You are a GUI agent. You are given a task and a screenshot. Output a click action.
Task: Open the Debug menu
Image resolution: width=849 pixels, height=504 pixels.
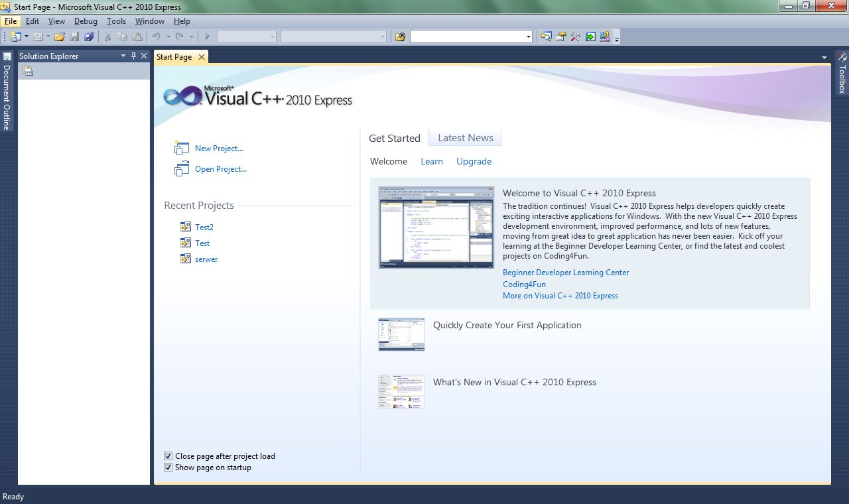[x=86, y=21]
